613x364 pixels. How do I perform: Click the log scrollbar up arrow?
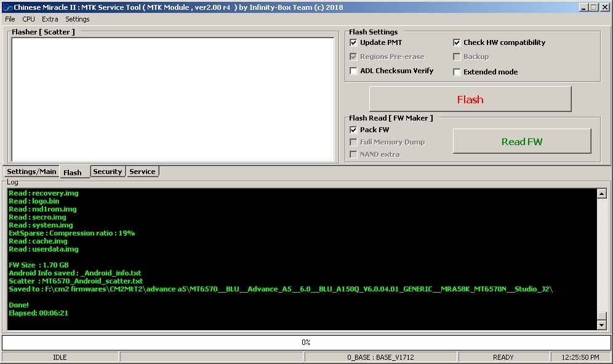point(602,193)
